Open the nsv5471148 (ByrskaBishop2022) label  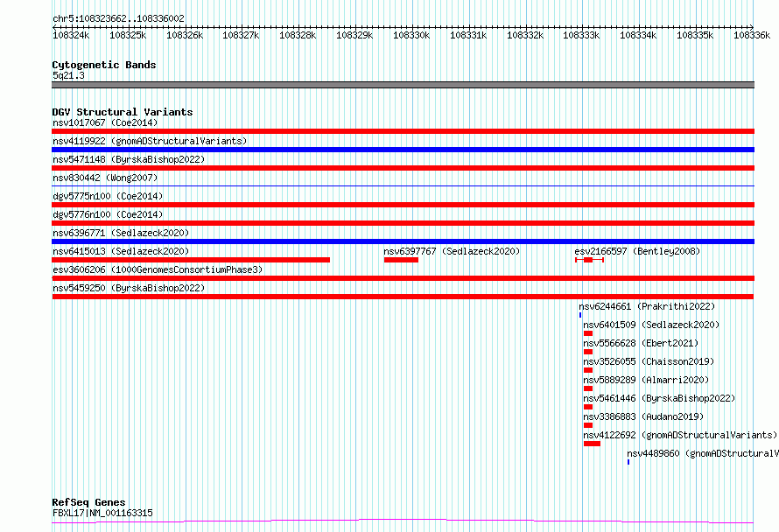[x=129, y=159]
